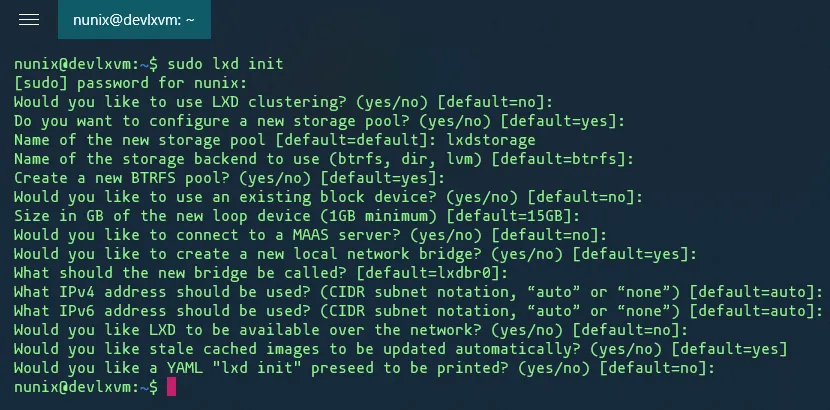Click the pink terminal cursor block
The height and width of the screenshot is (410, 830).
[x=172, y=387]
